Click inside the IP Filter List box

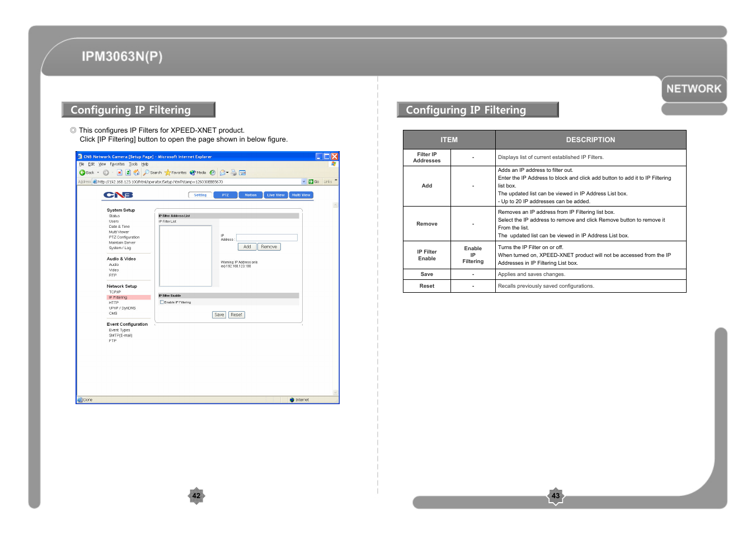pos(185,256)
